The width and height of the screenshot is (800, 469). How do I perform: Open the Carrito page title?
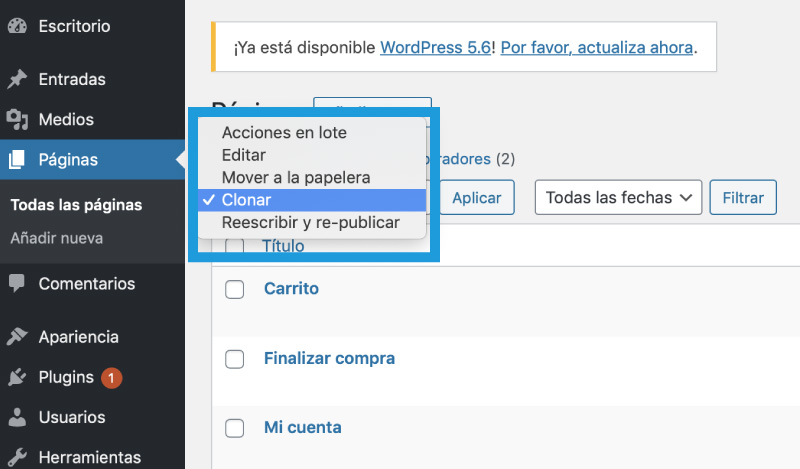point(291,288)
